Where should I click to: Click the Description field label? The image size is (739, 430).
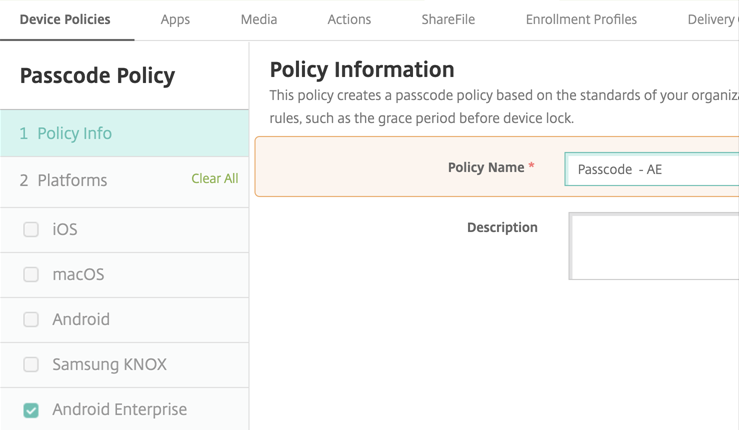(x=502, y=227)
